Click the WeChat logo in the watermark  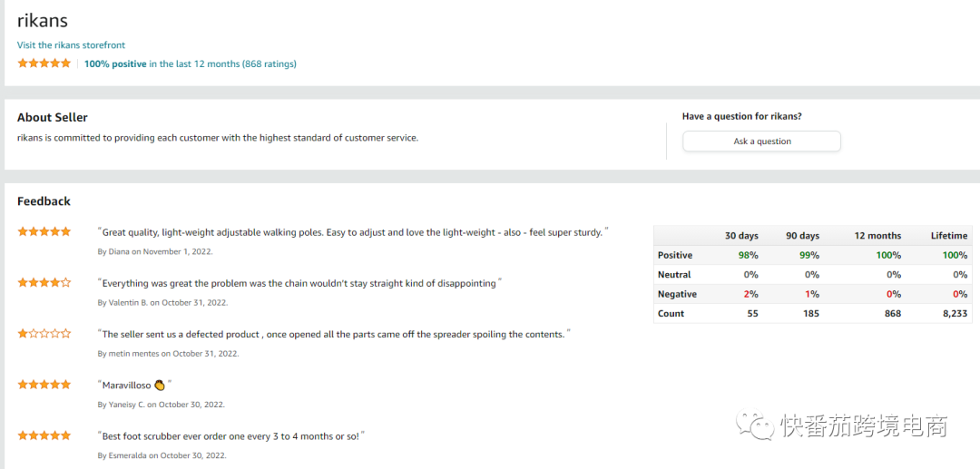pos(754,424)
